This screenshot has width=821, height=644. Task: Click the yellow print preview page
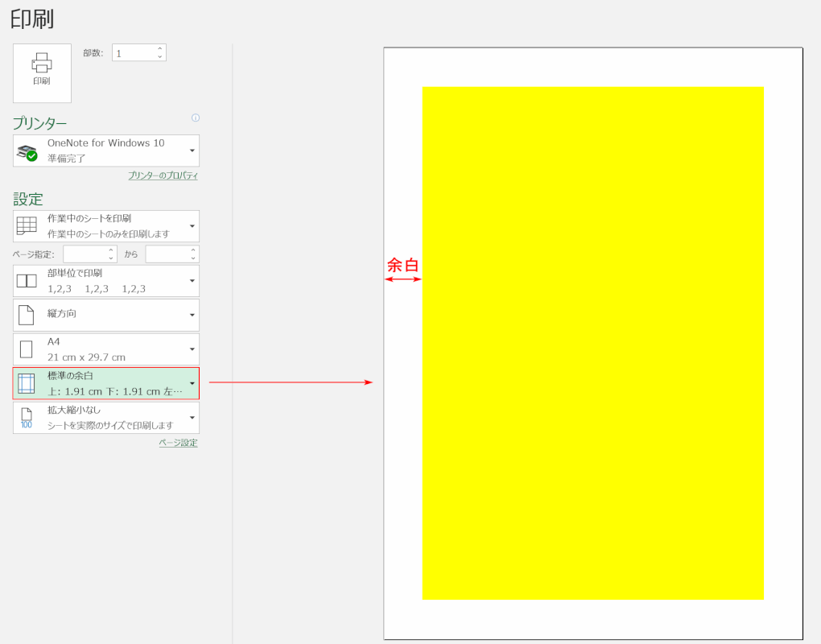[593, 343]
